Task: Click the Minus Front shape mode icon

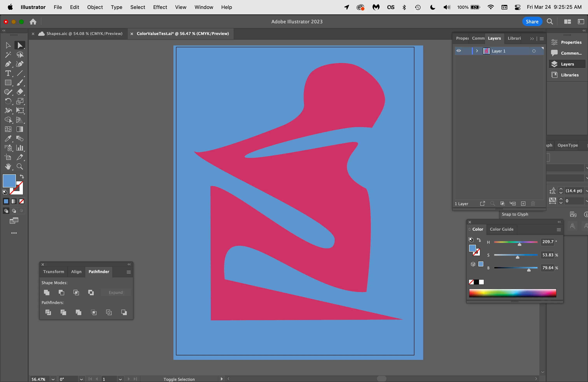Action: (61, 293)
